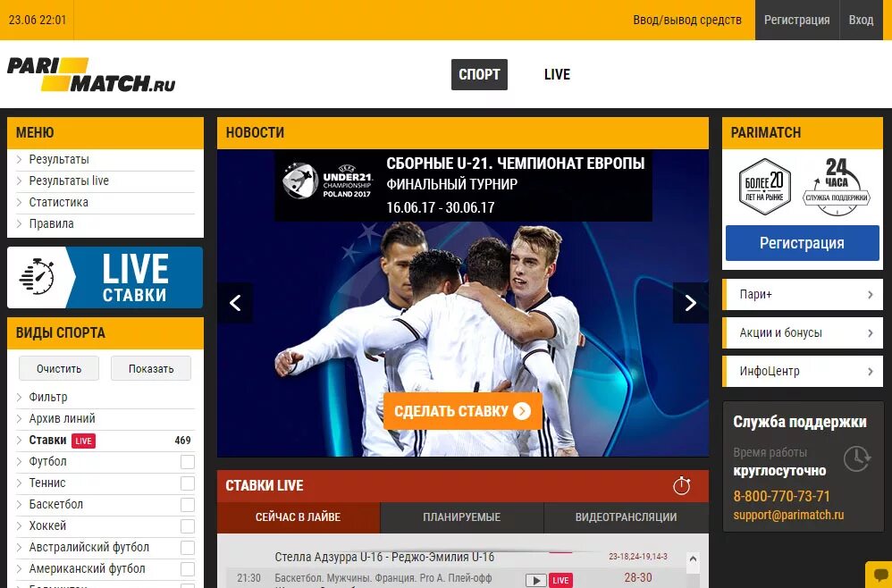Open the Пари+ section
892x588 pixels.
click(x=802, y=295)
